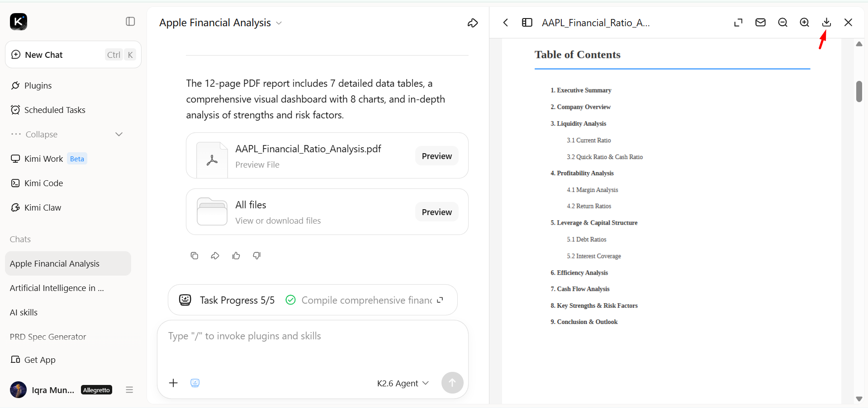This screenshot has width=868, height=408.
Task: Open Plugins from the sidebar
Action: (38, 85)
